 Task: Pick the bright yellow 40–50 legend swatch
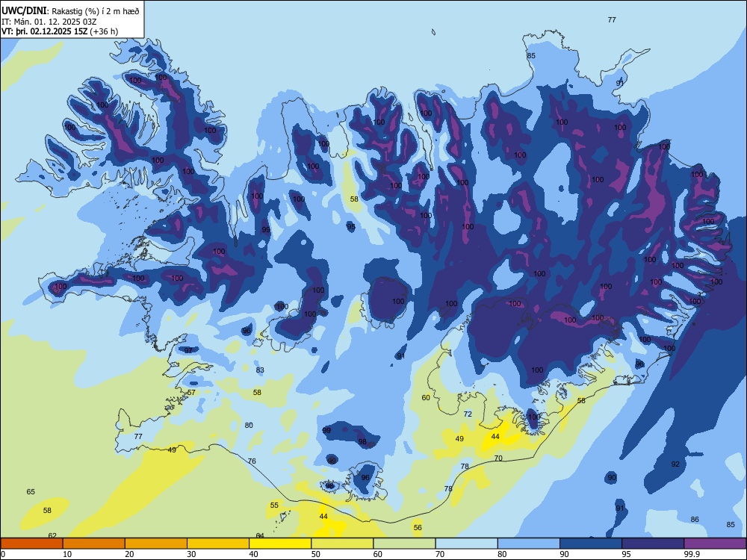(x=280, y=544)
